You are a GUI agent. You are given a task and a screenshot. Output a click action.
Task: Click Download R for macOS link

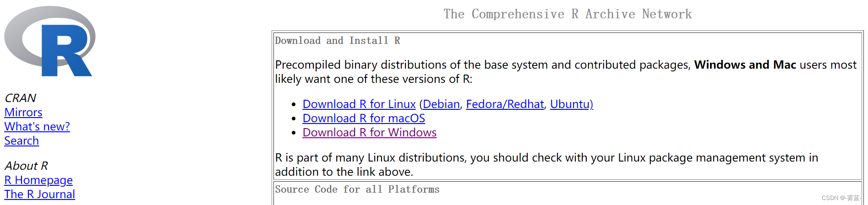click(364, 118)
